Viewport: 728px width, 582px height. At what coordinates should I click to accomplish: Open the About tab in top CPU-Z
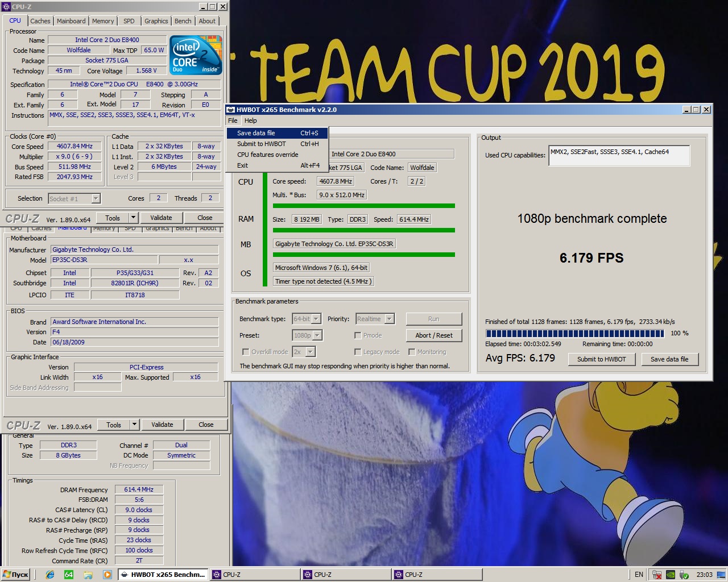pyautogui.click(x=207, y=21)
